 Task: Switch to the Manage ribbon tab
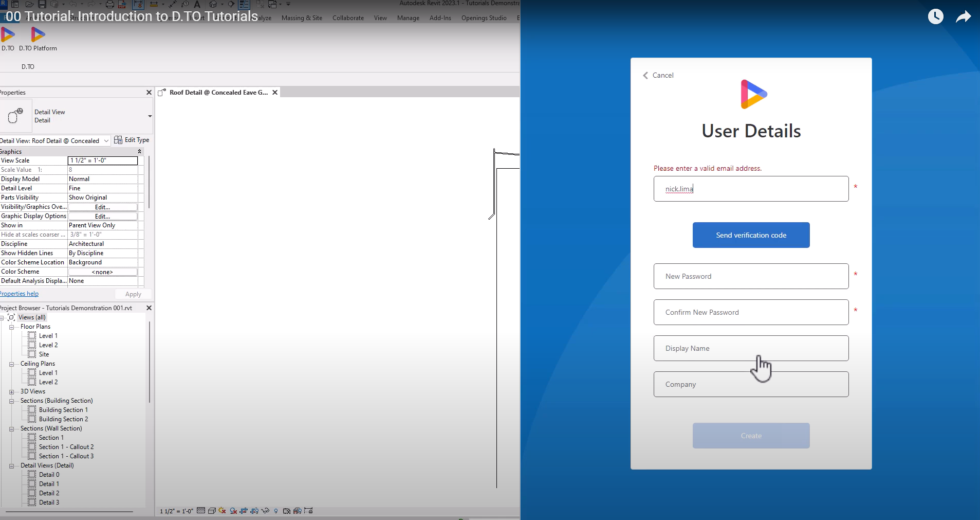click(x=408, y=18)
